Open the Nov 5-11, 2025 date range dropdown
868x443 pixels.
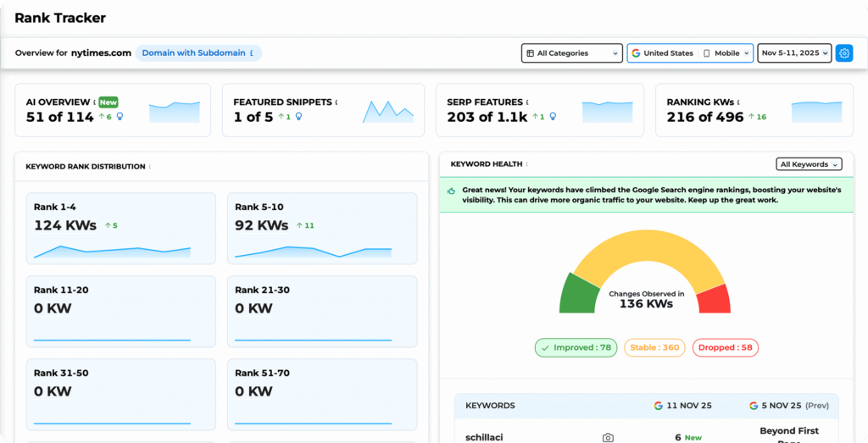(793, 53)
